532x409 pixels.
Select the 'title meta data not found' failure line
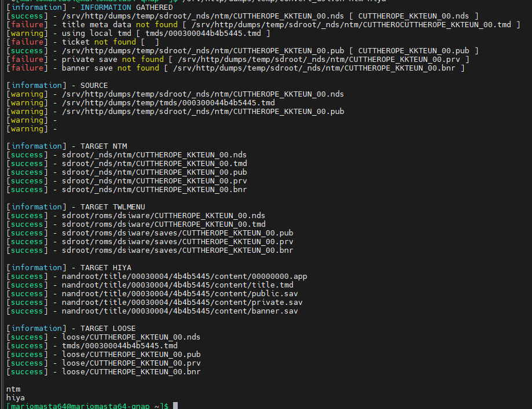coord(263,25)
